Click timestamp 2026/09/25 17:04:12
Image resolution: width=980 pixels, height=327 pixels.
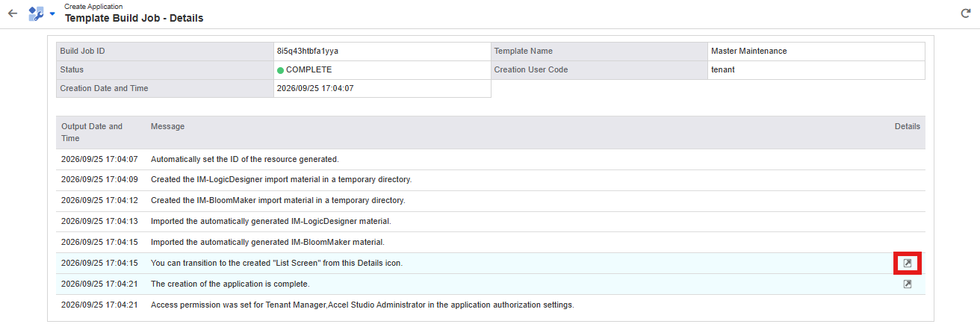coord(99,201)
